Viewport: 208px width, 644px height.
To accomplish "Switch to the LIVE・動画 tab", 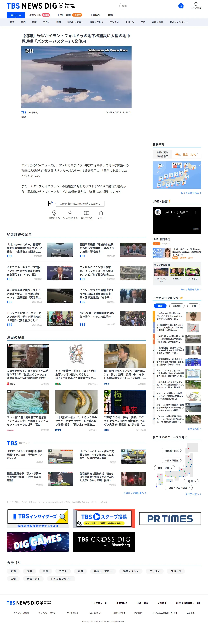I will pos(70,15).
